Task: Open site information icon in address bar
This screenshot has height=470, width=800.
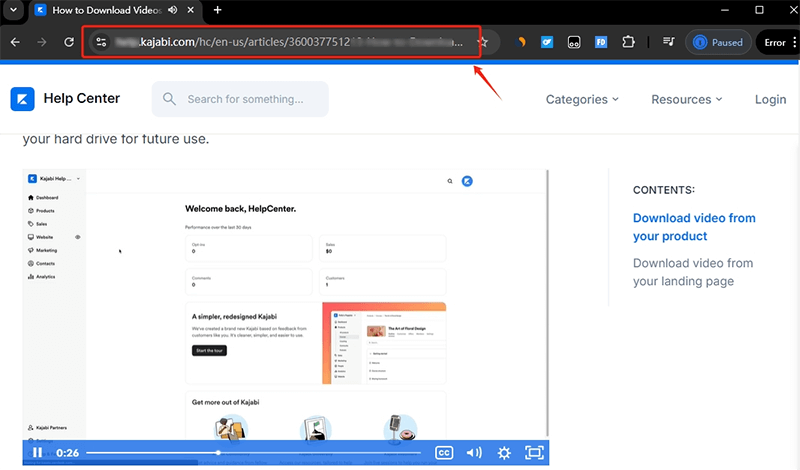Action: pos(101,42)
